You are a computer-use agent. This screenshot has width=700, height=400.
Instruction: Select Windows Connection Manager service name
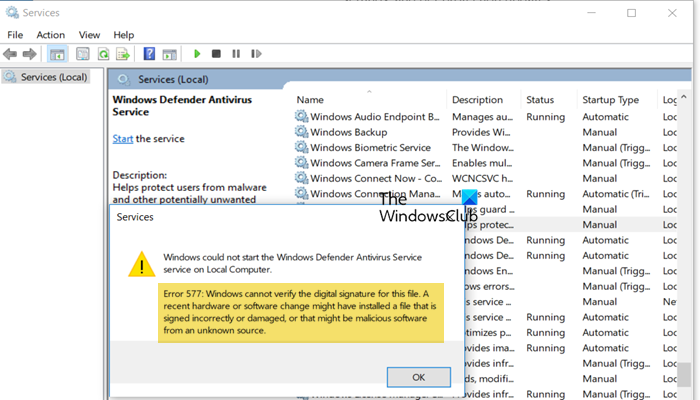pyautogui.click(x=375, y=194)
